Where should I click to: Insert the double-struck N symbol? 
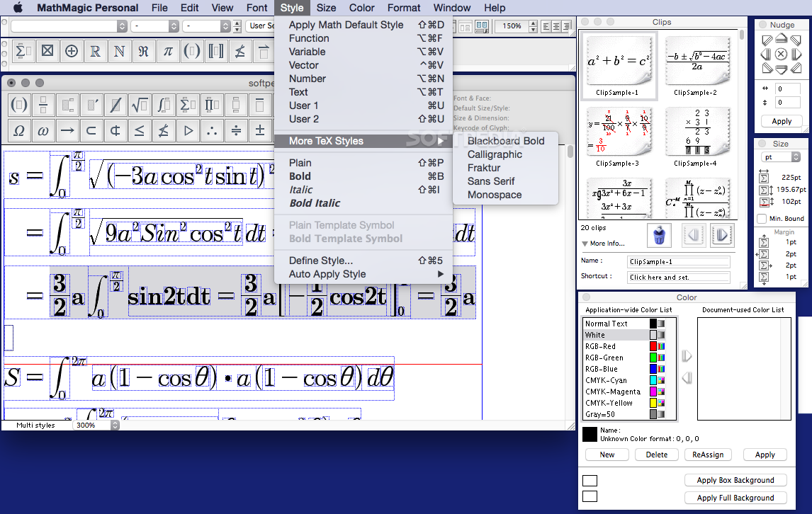[119, 51]
